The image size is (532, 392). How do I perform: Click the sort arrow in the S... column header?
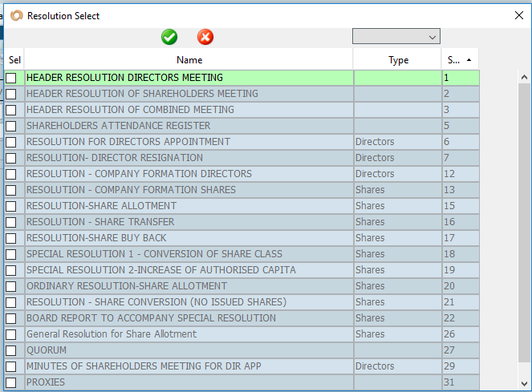click(x=469, y=60)
